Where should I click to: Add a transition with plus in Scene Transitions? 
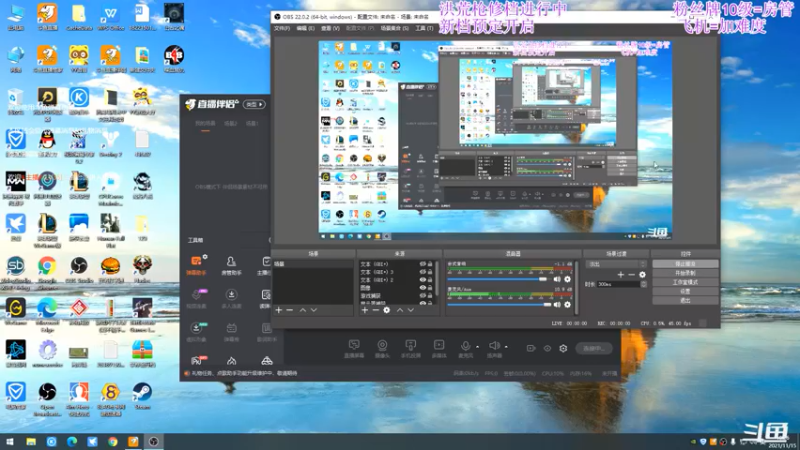click(x=620, y=274)
